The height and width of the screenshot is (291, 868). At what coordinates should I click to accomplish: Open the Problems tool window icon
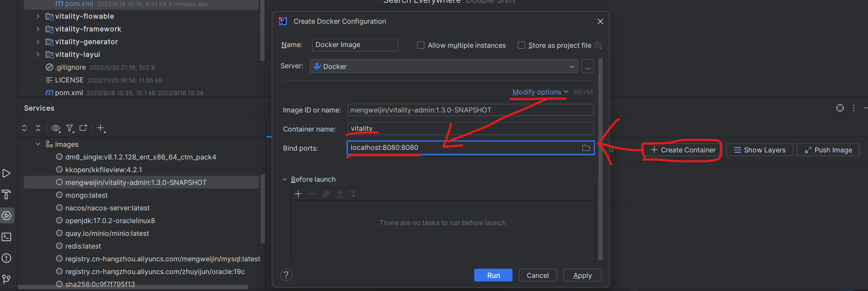point(6,258)
